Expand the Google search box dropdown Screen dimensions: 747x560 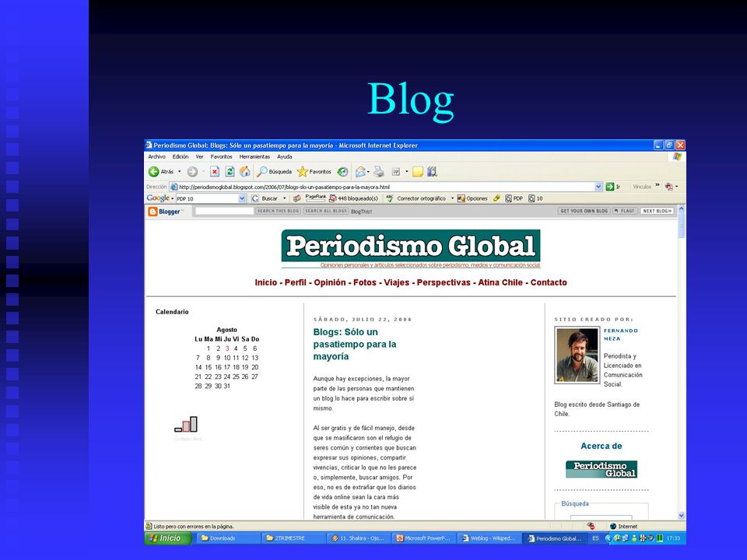242,198
